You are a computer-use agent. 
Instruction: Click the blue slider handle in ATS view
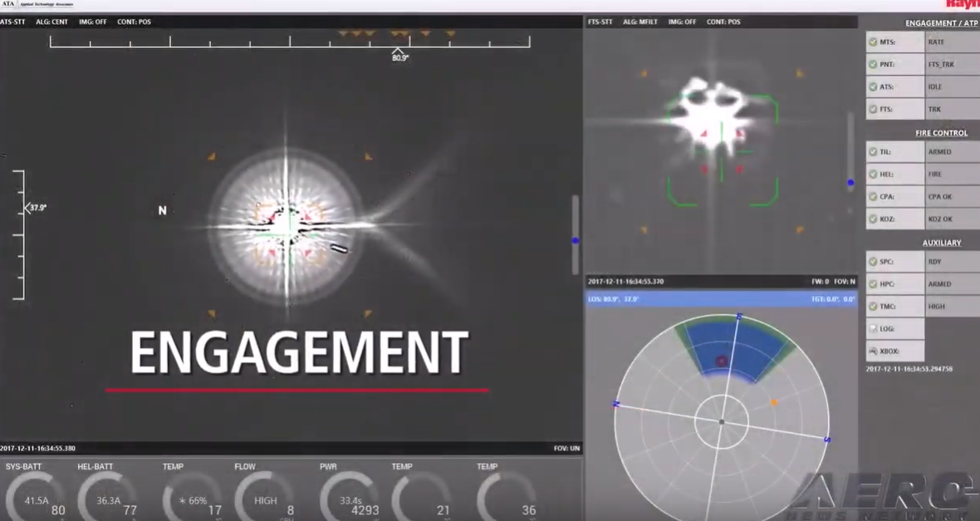click(575, 241)
